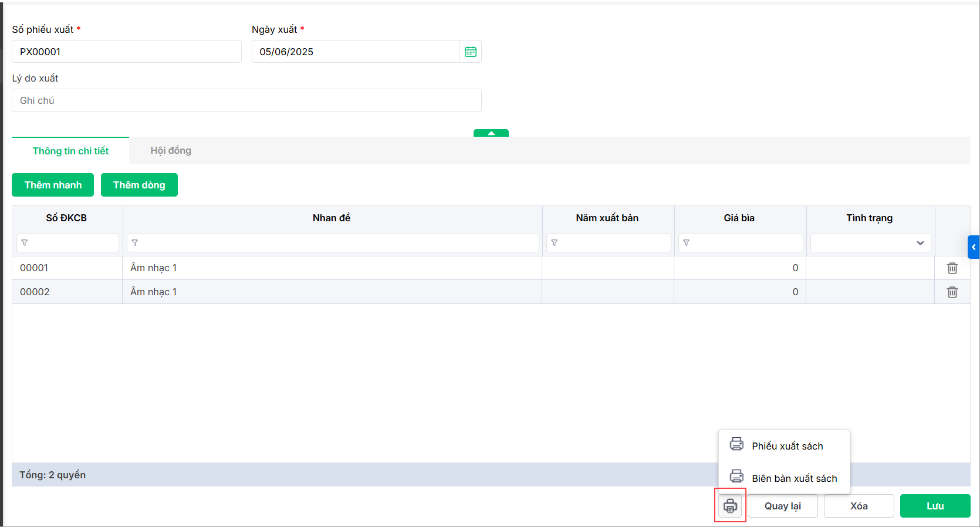Switch to the Hội đồng tab
The width and height of the screenshot is (980, 527).
coord(171,151)
